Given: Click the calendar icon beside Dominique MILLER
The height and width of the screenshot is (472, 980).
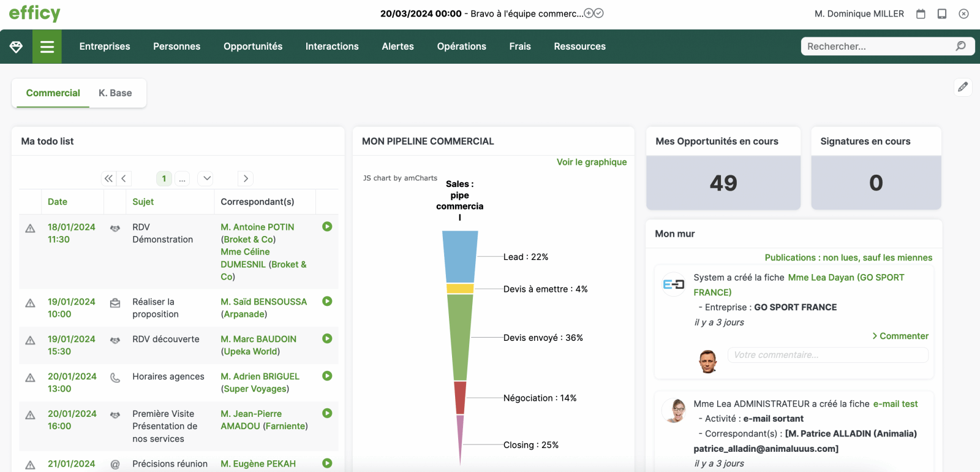Looking at the screenshot, I should [x=920, y=13].
